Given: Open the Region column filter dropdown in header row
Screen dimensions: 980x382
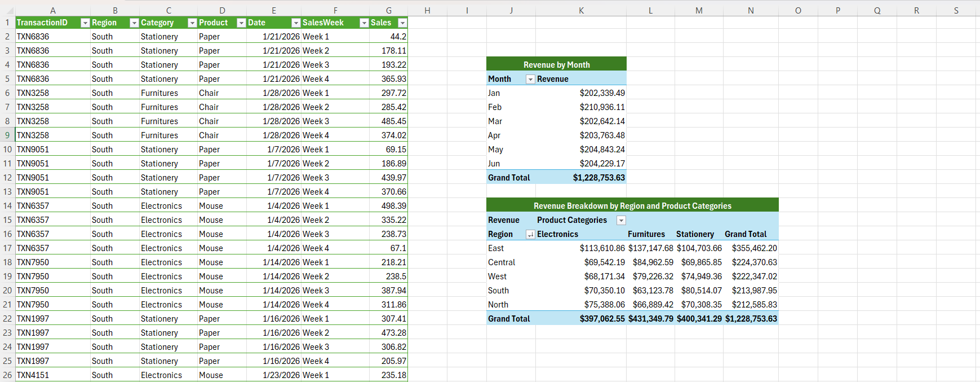Looking at the screenshot, I should click(134, 23).
